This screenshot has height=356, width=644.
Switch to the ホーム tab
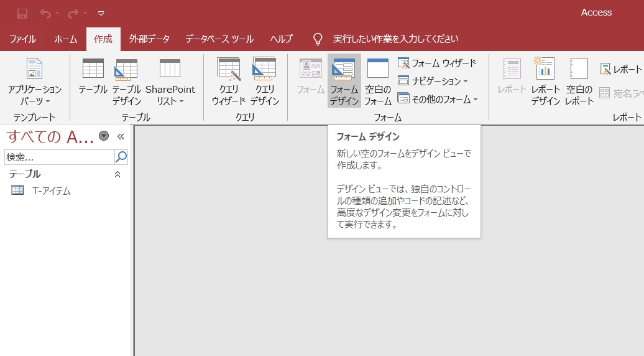pyautogui.click(x=66, y=39)
